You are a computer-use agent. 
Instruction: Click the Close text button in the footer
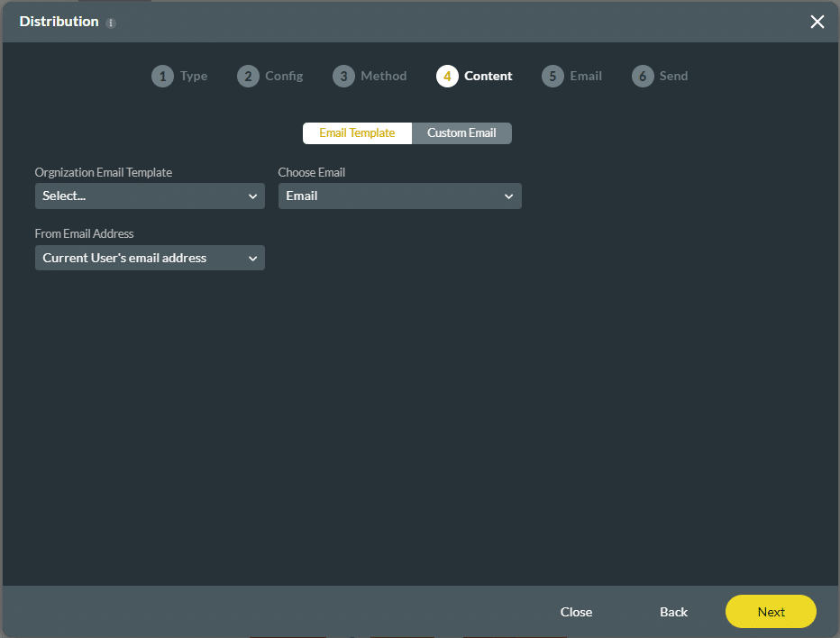click(x=576, y=611)
